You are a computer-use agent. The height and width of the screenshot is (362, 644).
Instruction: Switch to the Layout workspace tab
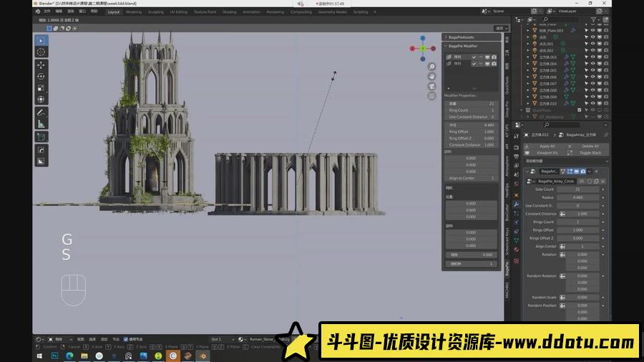pos(113,12)
